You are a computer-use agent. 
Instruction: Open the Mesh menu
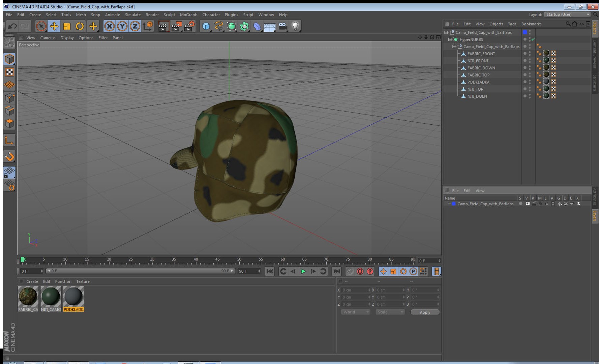(x=81, y=15)
